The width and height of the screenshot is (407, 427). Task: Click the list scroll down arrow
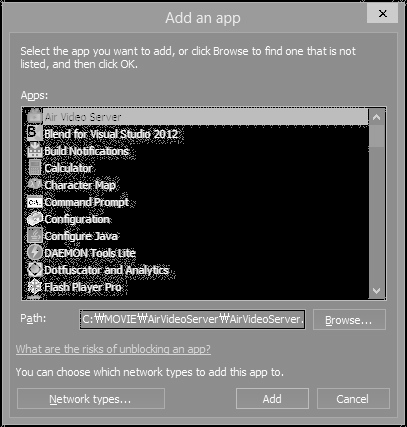tap(377, 291)
